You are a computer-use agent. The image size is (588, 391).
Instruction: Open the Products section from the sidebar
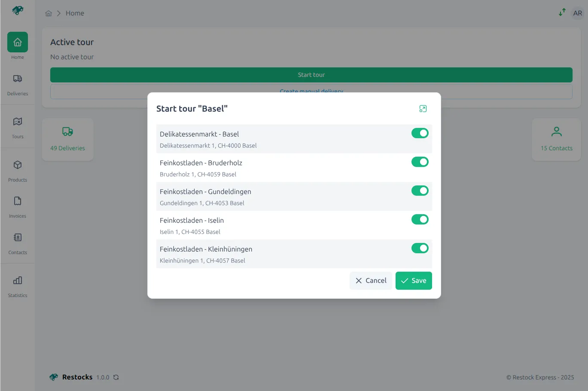[x=17, y=170]
